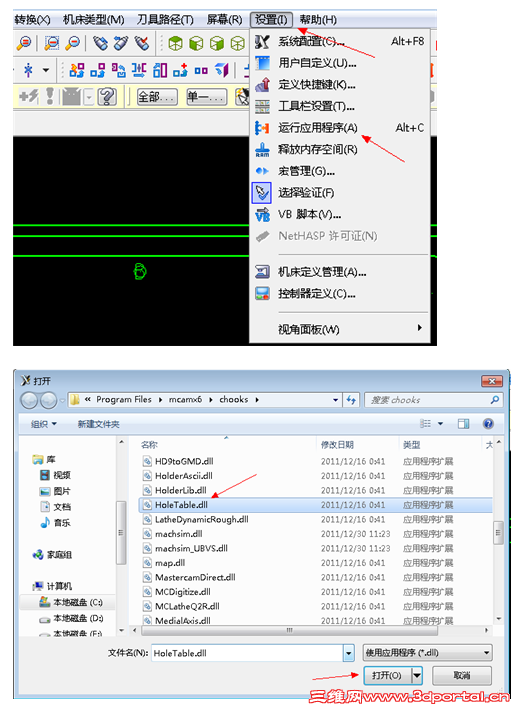This screenshot has width=529, height=710.
Task: Click the 新建文件夹 button
Action: click(99, 424)
